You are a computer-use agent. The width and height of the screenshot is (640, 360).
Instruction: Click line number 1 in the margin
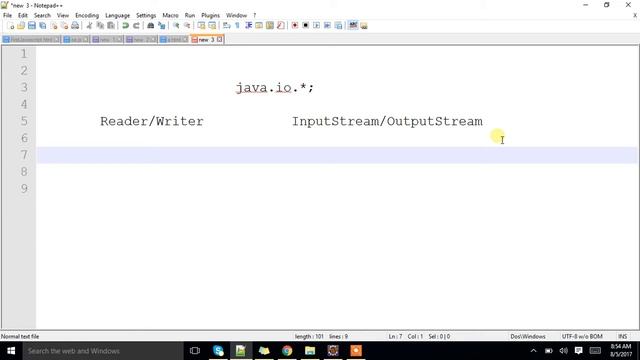24,54
